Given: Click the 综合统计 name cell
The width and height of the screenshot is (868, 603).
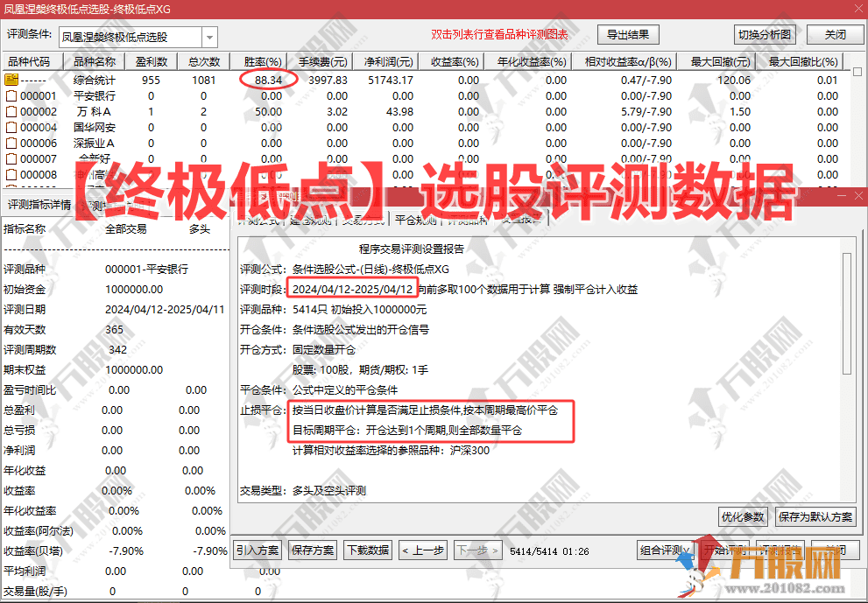Looking at the screenshot, I should pos(94,81).
